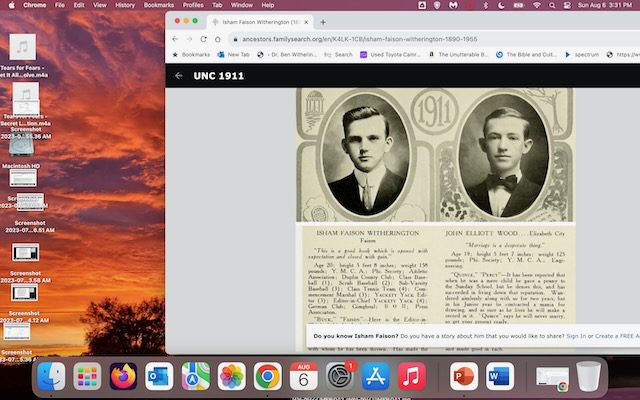Open the Bookmarks folder on the bookmarks bar

tap(191, 54)
